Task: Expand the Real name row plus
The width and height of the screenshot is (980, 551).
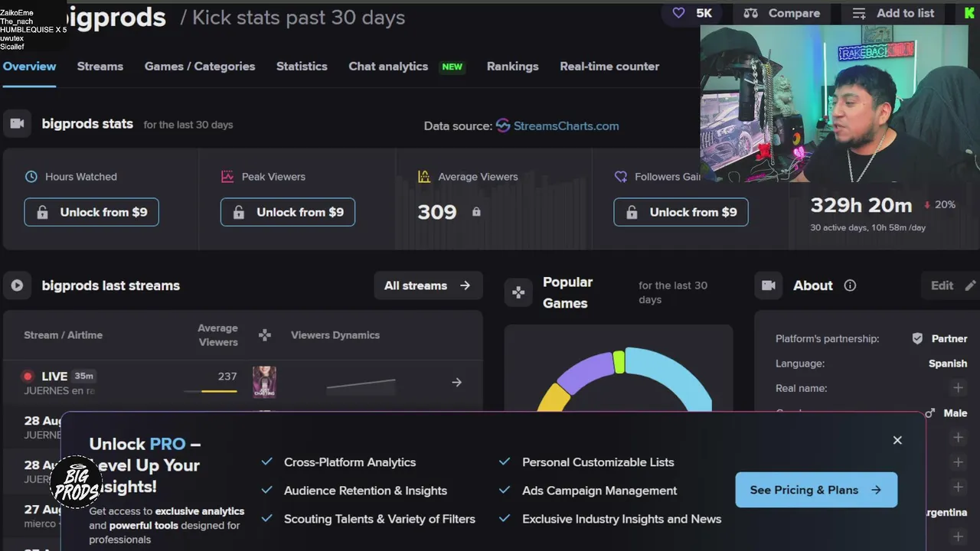Action: tap(958, 389)
